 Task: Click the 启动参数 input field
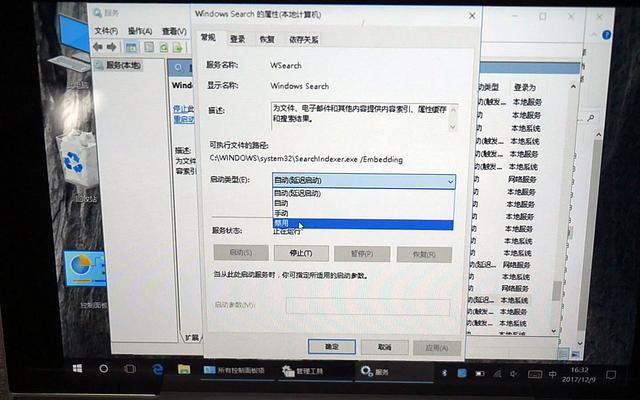(368, 306)
